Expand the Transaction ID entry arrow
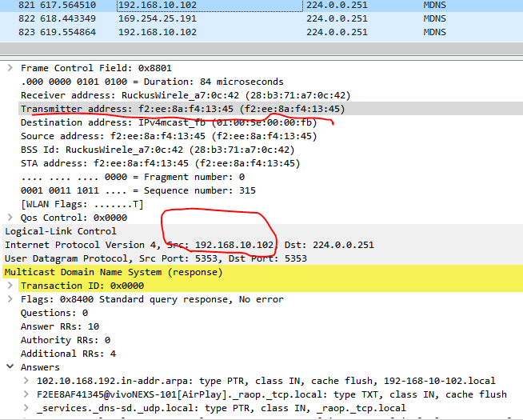Screen dimensions: 523x420 click(10, 286)
